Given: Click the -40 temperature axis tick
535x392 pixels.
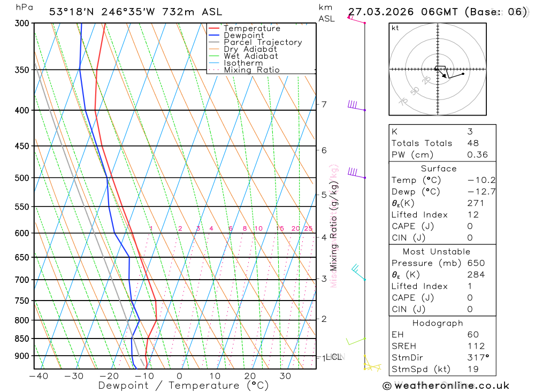Looking at the screenshot, I should click(39, 376).
